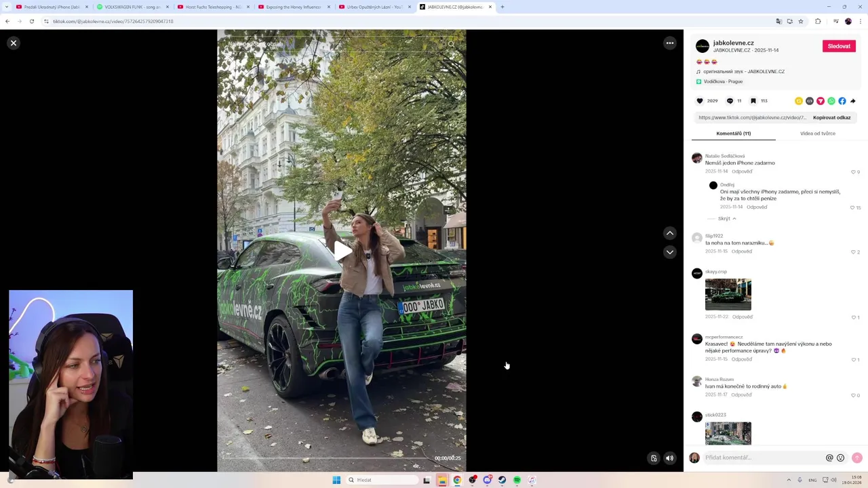Click the video progress bar
The width and height of the screenshot is (868, 488).
tap(329, 459)
